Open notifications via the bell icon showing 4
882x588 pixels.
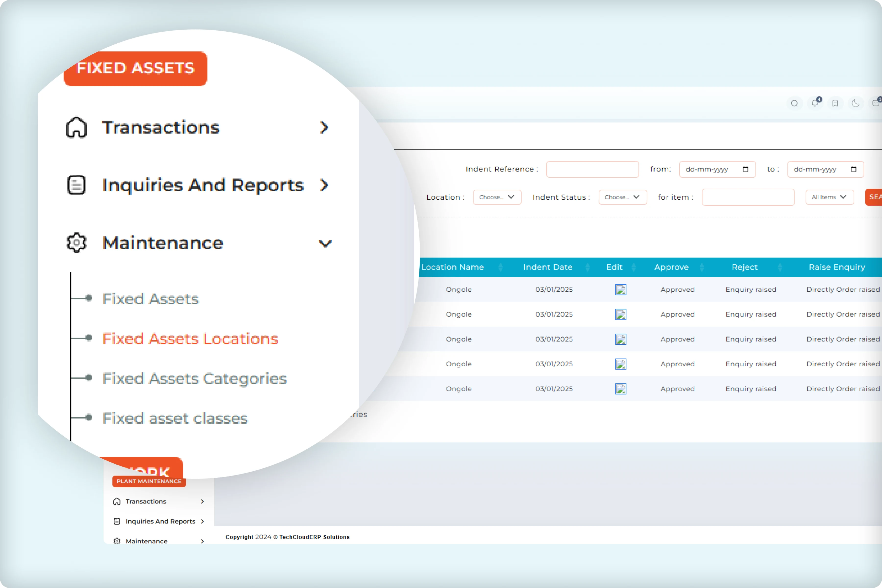(x=814, y=103)
